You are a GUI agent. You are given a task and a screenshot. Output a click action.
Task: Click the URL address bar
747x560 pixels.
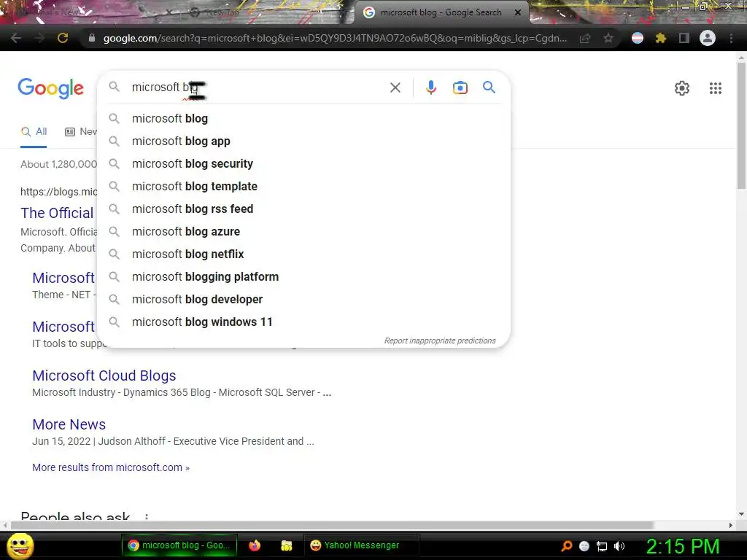coord(335,38)
